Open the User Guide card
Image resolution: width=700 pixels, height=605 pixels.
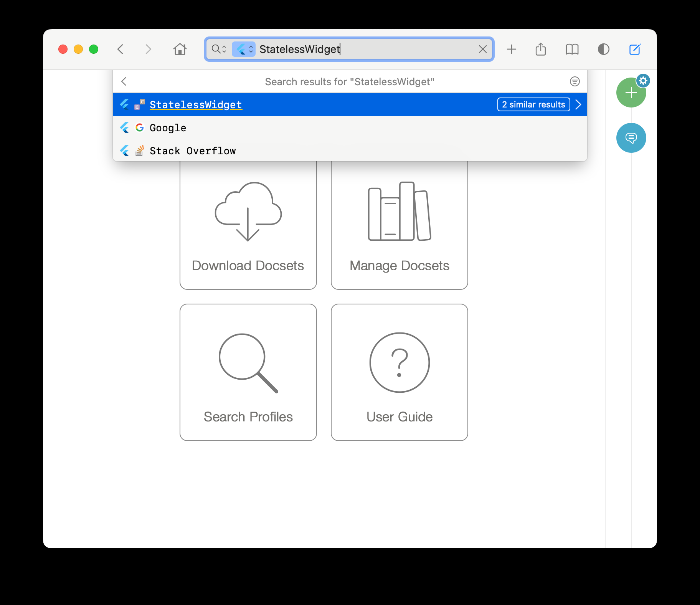click(x=400, y=372)
